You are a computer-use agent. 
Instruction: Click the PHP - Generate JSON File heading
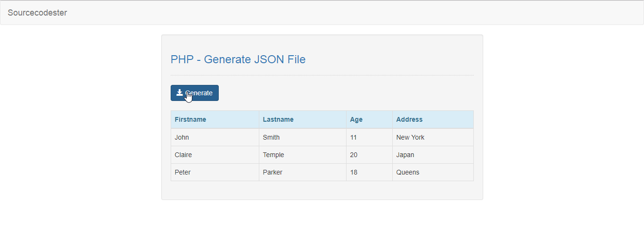[x=238, y=59]
